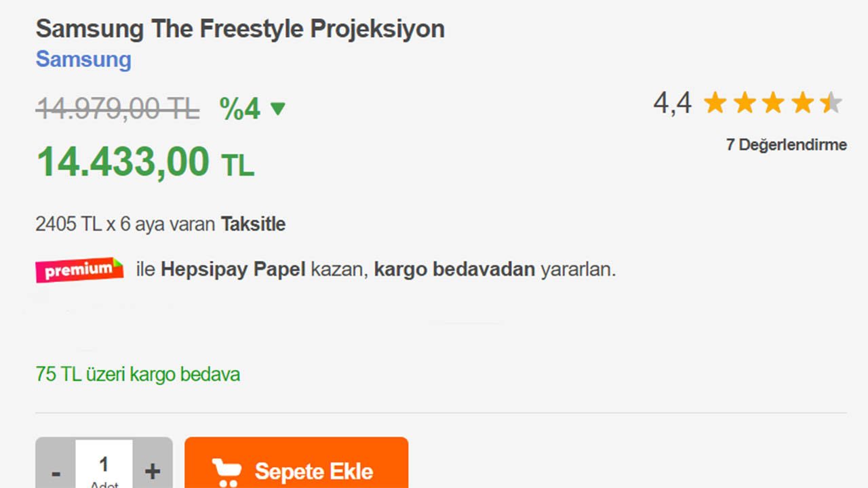
Task: Click the shopping cart icon on the orange button
Action: [226, 471]
